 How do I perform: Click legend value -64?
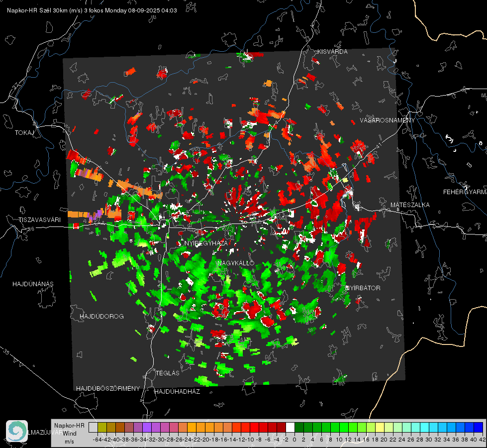97,440
